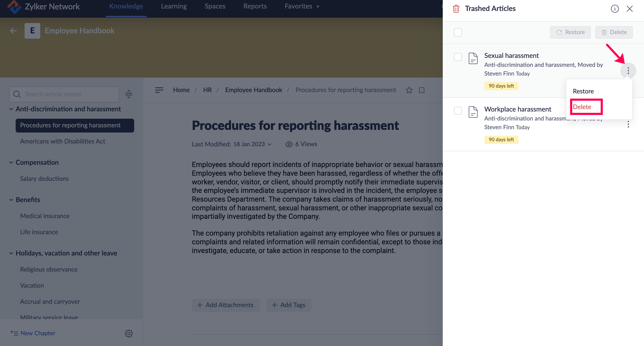Click Add Attachments button

pyautogui.click(x=225, y=305)
